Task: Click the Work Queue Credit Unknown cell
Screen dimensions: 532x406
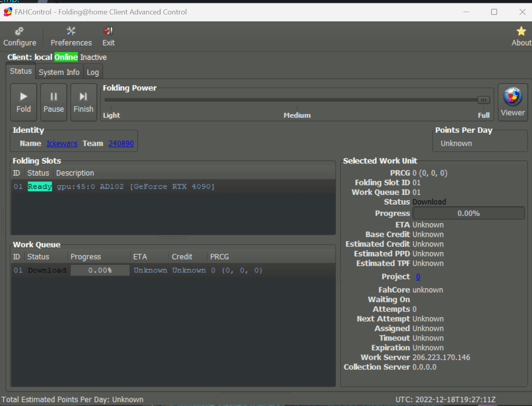Action: (189, 270)
